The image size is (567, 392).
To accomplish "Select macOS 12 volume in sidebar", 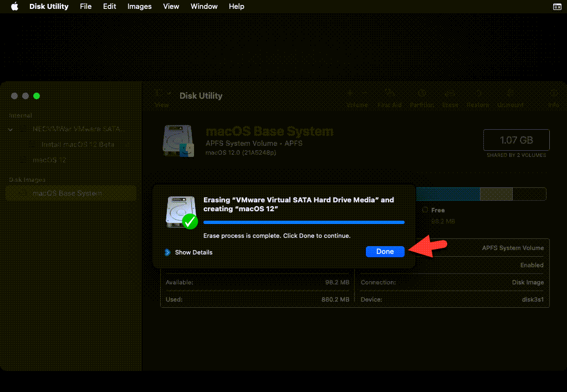I will point(49,160).
